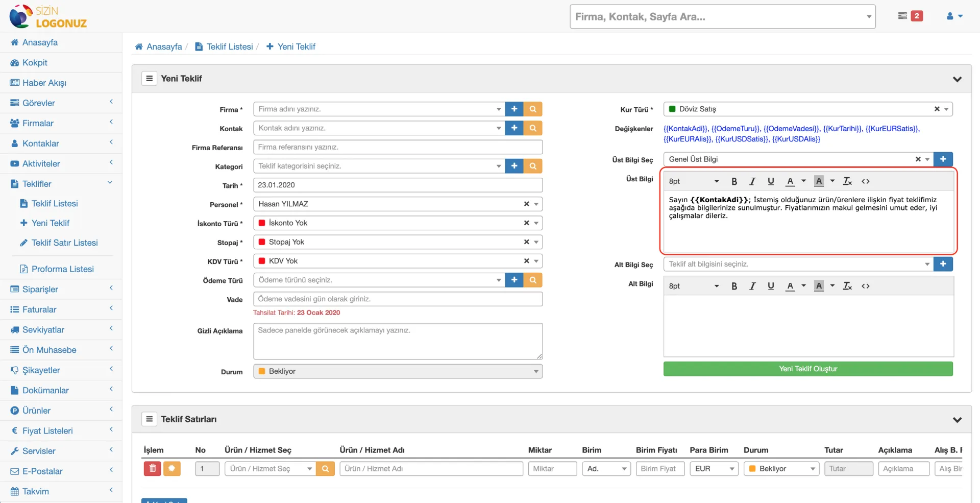Add new contact with Kontak plus button
This screenshot has width=980, height=503.
(514, 128)
